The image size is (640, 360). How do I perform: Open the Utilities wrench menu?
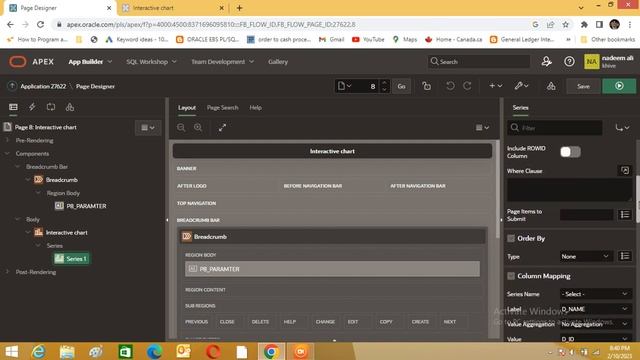521,86
